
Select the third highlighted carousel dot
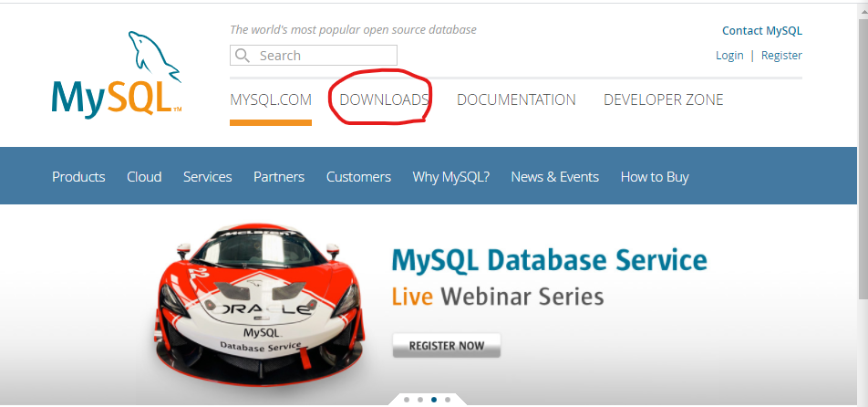[x=434, y=400]
